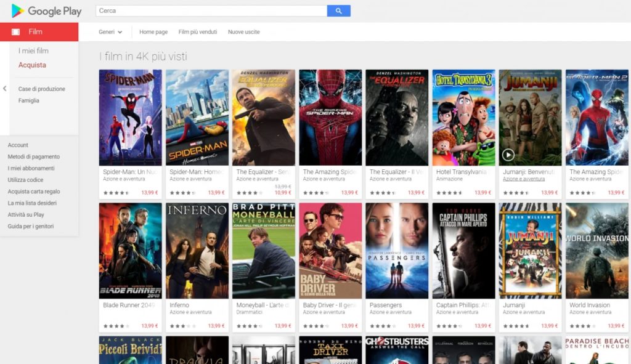Open the Taxi Driver poster
The width and height of the screenshot is (631, 364).
[330, 350]
